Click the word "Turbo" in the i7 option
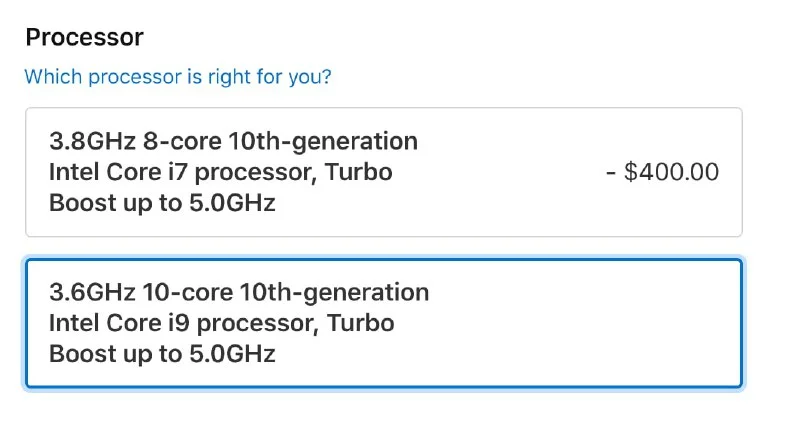Screen dimensions: 800x434 pyautogui.click(x=360, y=172)
